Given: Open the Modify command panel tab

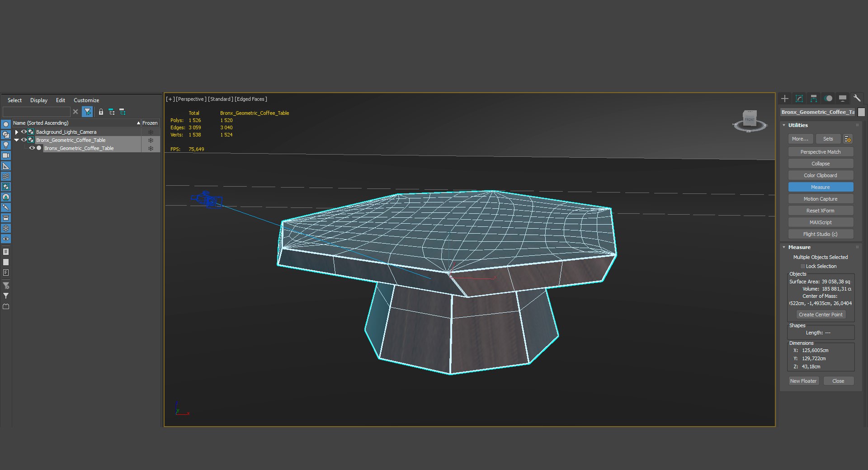Looking at the screenshot, I should (799, 99).
